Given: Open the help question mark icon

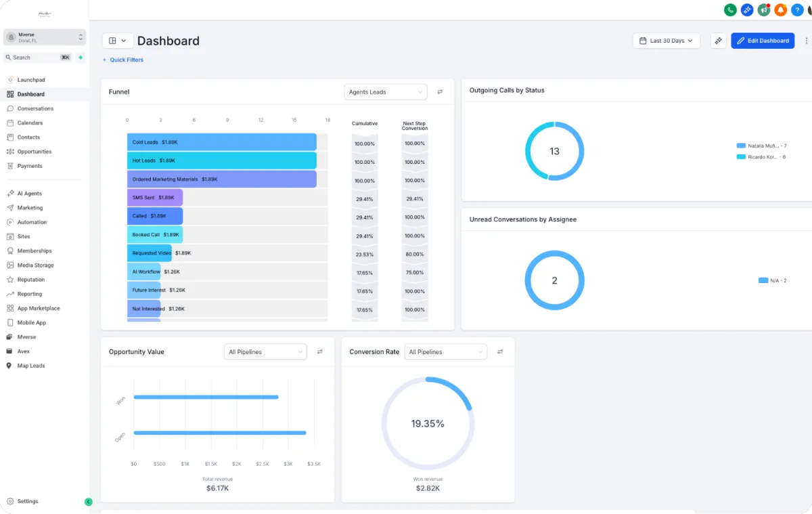Looking at the screenshot, I should 798,9.
